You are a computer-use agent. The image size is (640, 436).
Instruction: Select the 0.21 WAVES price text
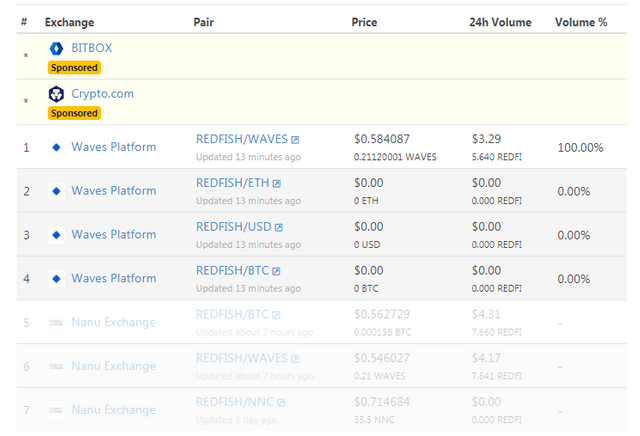pos(380,376)
